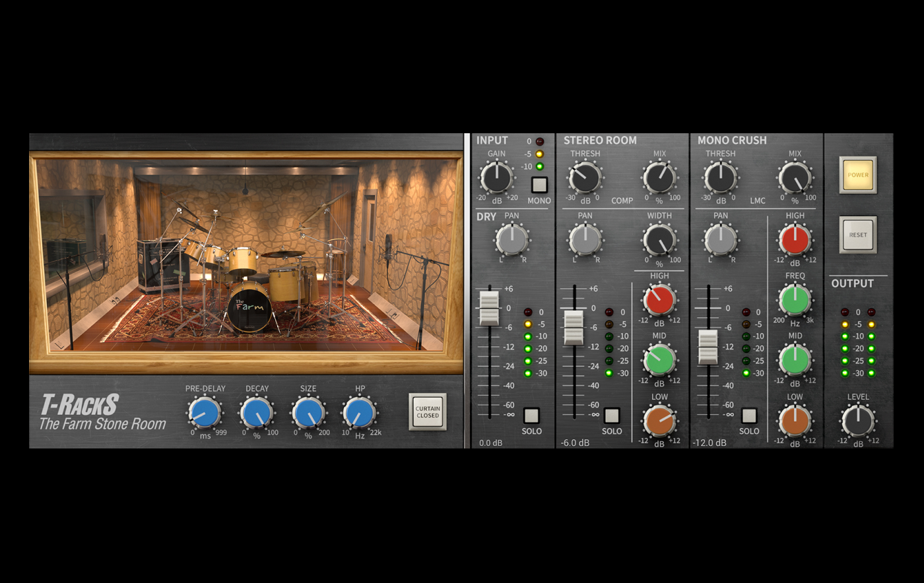Click the STEREO ROOM fader handle
The height and width of the screenshot is (583, 924).
pyautogui.click(x=574, y=328)
